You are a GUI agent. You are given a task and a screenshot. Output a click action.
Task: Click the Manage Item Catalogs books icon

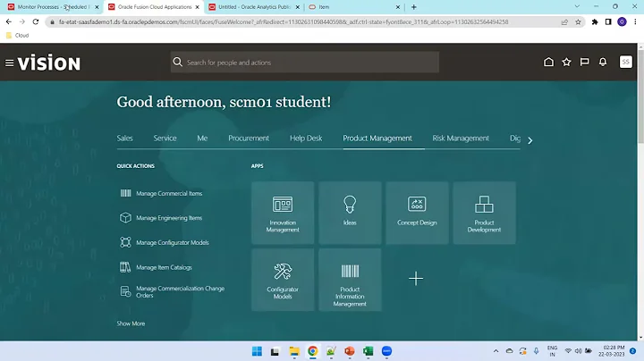tap(126, 267)
